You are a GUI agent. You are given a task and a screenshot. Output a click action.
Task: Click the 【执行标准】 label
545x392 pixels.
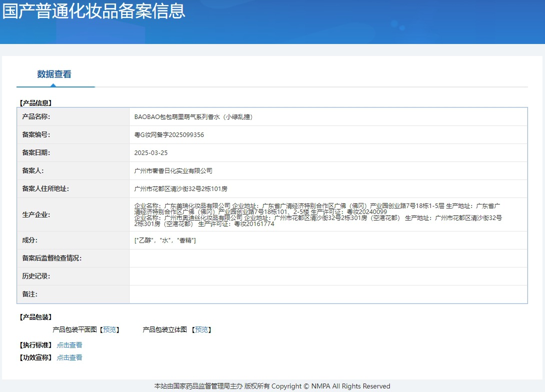36,345
